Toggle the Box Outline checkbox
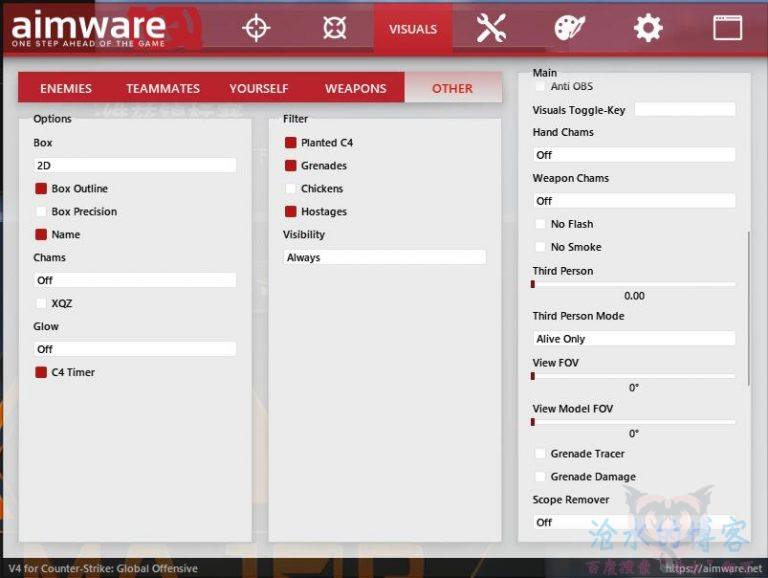 (x=42, y=189)
